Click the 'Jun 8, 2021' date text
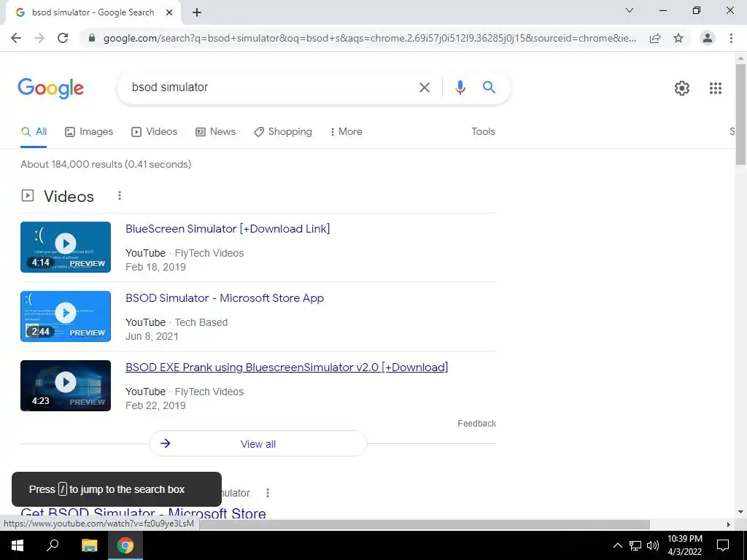Screen dimensions: 747x560 click(152, 336)
